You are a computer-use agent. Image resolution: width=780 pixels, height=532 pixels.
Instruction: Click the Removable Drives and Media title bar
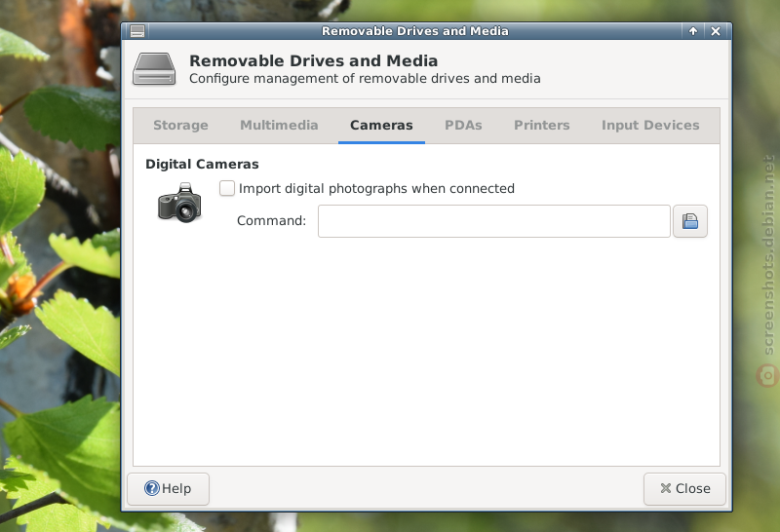click(x=415, y=31)
